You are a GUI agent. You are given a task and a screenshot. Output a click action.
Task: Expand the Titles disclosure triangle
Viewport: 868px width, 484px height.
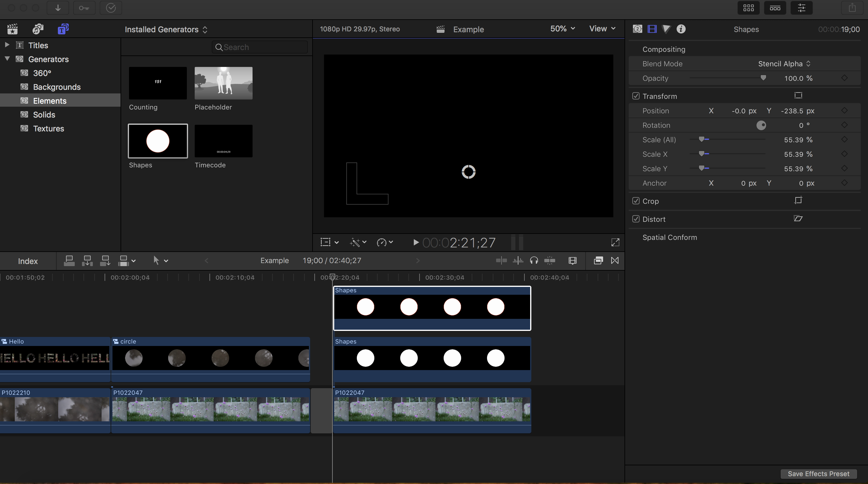[7, 45]
